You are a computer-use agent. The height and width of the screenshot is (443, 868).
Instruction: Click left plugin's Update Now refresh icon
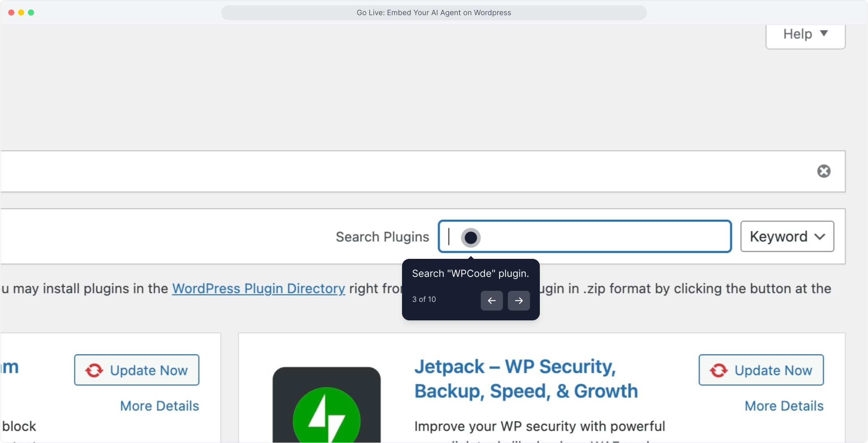click(94, 370)
